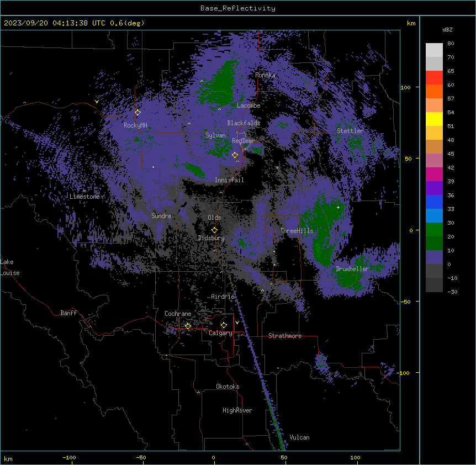Click the Didsbury city label

click(211, 238)
